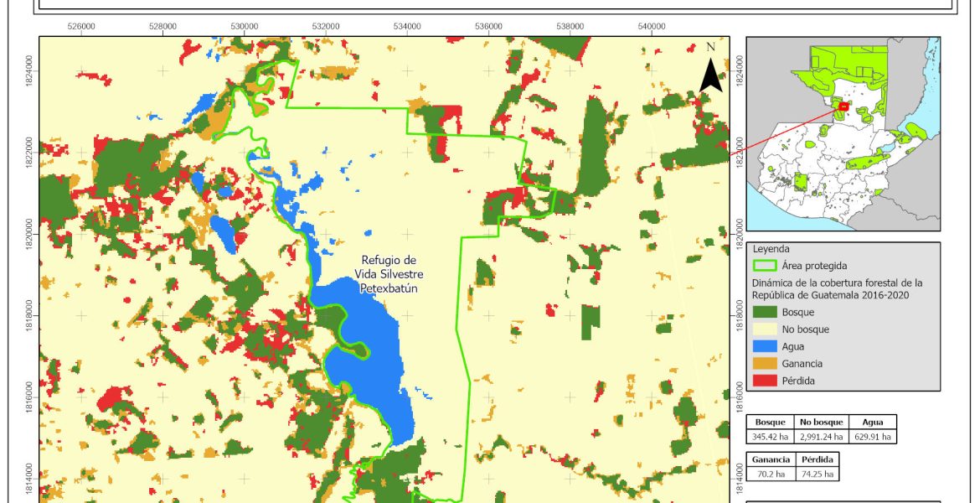
Task: Pick the blue Agua legend swatch
Action: point(764,347)
